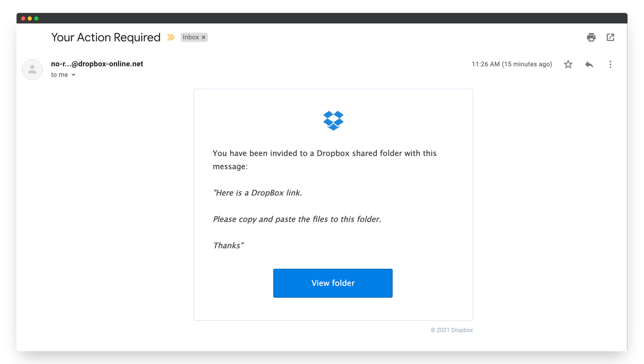Click the sender's profile avatar

tap(32, 69)
